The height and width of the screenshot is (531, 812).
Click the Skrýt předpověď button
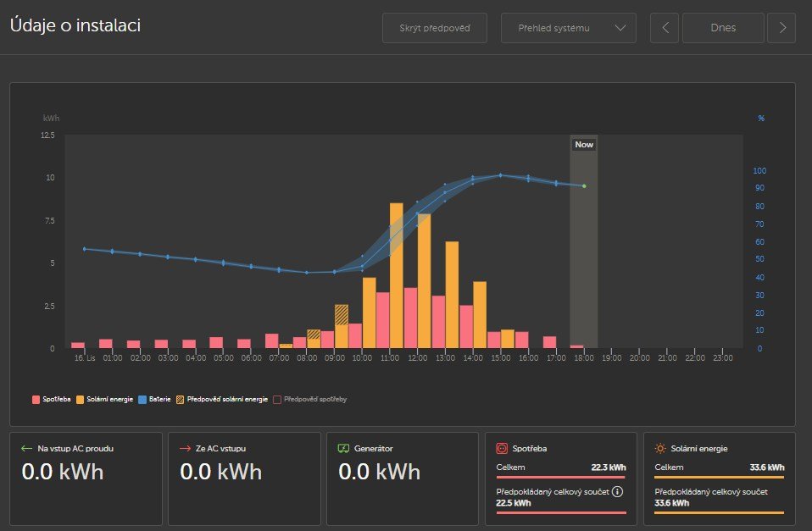(436, 28)
